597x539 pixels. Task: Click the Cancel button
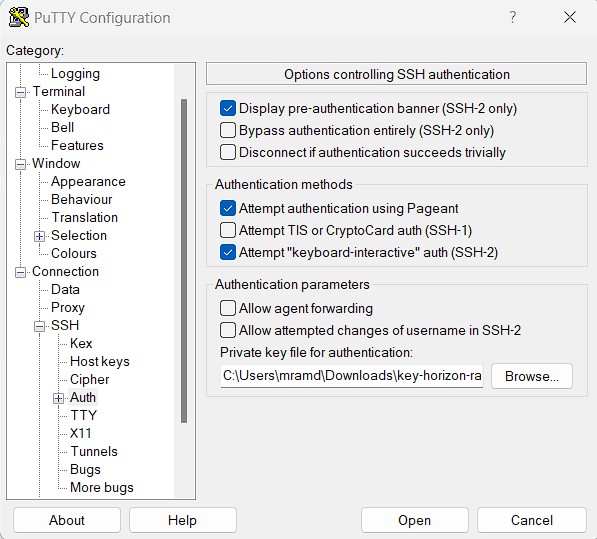click(x=532, y=520)
